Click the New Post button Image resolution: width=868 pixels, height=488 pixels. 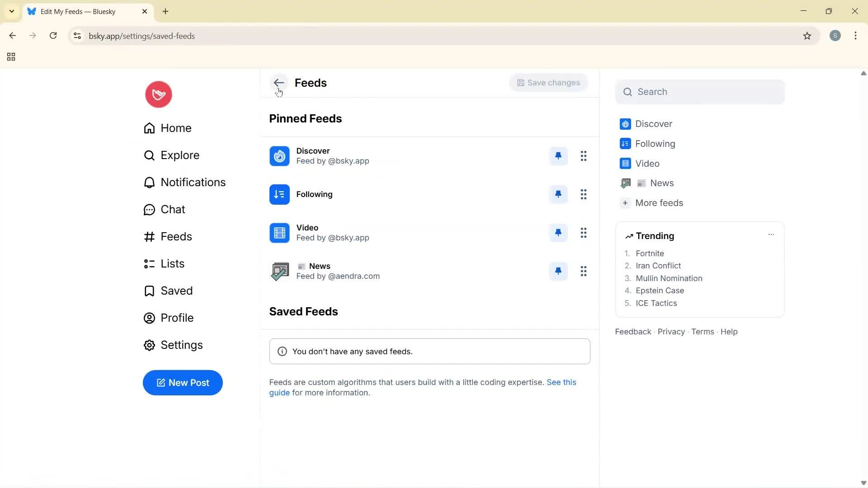[x=183, y=383]
